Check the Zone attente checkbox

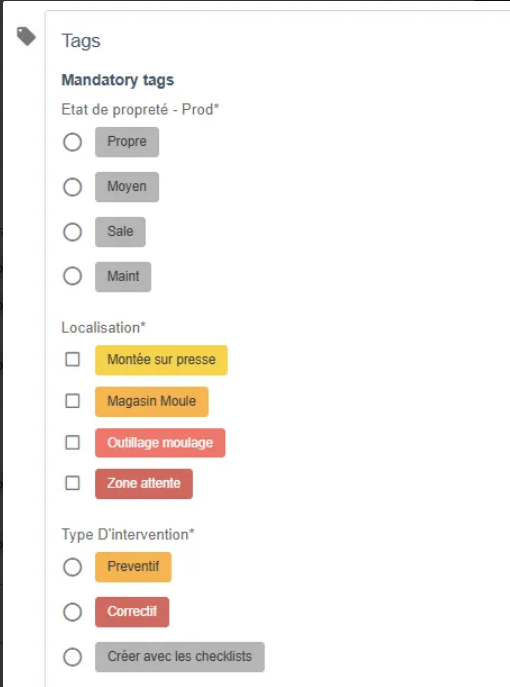click(x=72, y=483)
